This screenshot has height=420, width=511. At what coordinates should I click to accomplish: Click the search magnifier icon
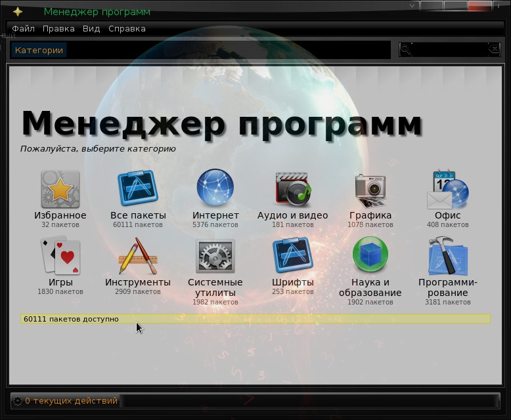[x=406, y=50]
